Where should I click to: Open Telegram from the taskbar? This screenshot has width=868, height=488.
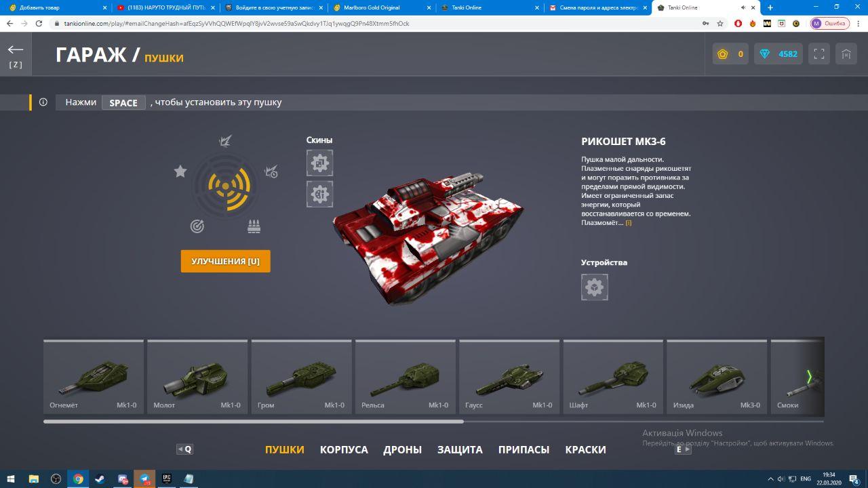point(144,479)
